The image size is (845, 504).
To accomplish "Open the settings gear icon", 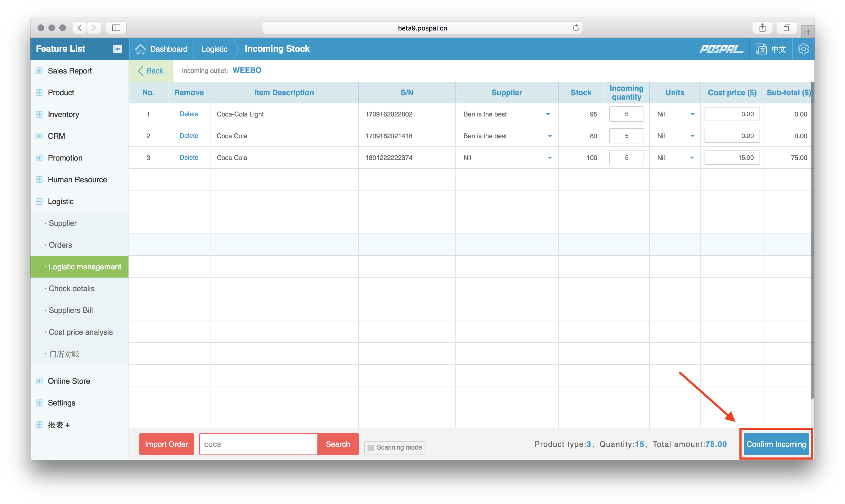I will pyautogui.click(x=803, y=49).
